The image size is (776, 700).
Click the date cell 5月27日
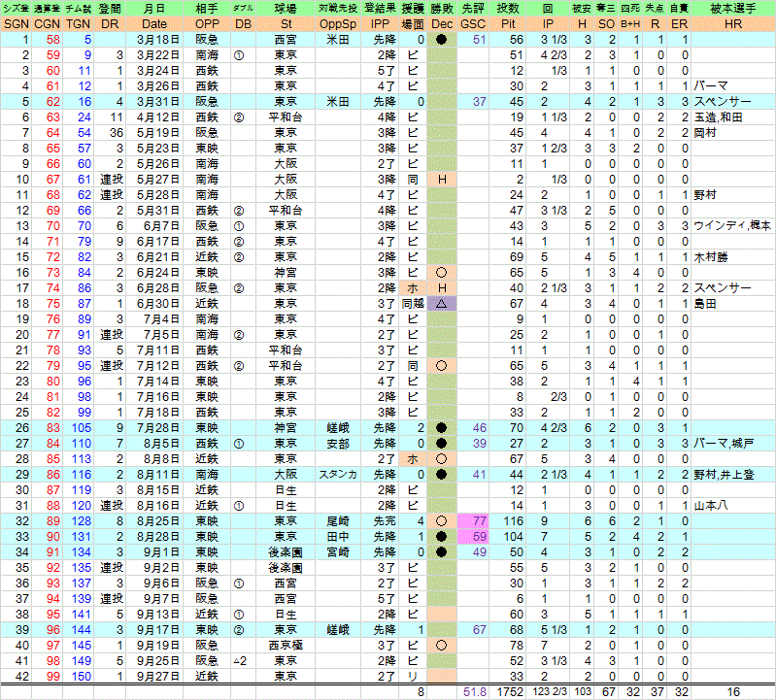[x=158, y=179]
